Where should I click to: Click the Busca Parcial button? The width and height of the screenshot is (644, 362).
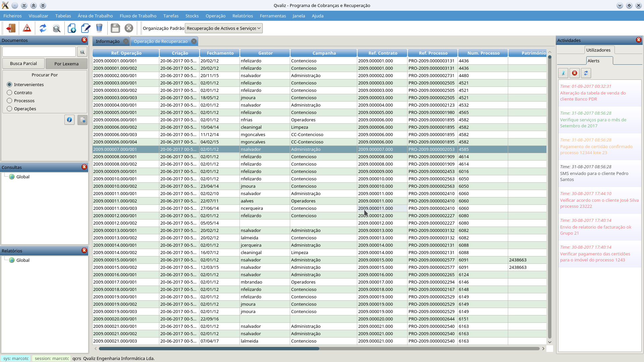[x=23, y=63]
